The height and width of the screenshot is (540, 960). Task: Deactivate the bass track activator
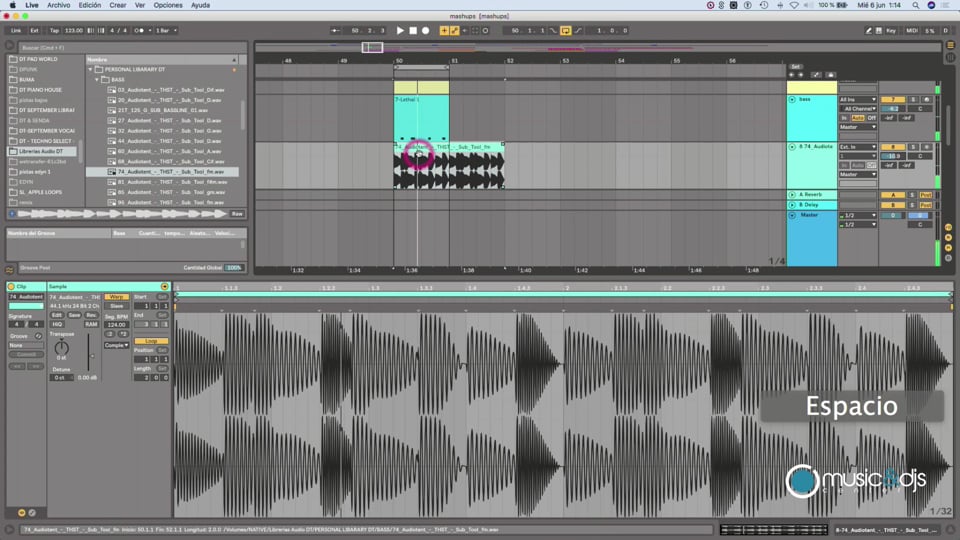click(x=893, y=99)
